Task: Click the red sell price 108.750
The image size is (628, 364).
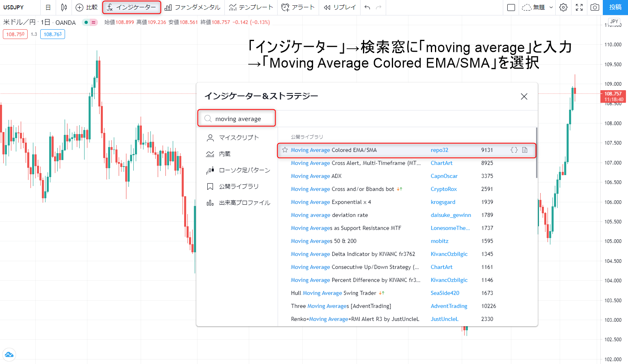Action: pyautogui.click(x=15, y=34)
